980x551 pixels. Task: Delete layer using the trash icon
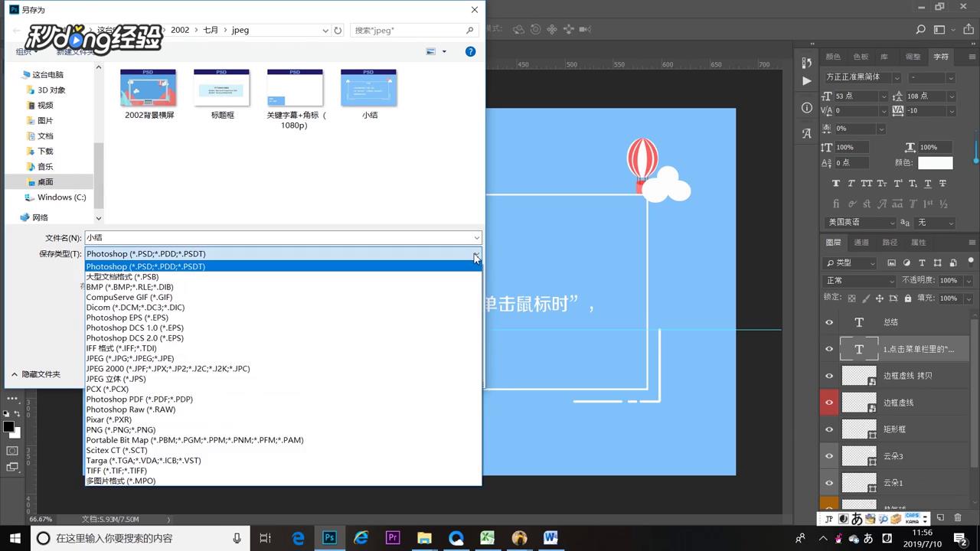pos(958,518)
